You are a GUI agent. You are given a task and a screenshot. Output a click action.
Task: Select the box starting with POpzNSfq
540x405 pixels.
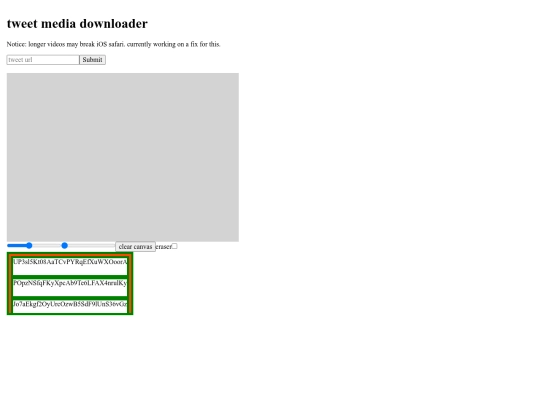pos(70,287)
